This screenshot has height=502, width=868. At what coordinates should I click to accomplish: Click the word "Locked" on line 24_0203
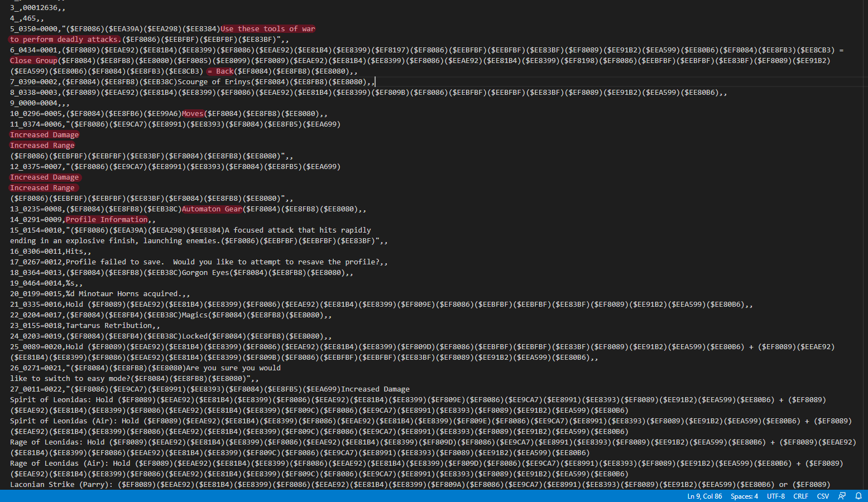(195, 336)
